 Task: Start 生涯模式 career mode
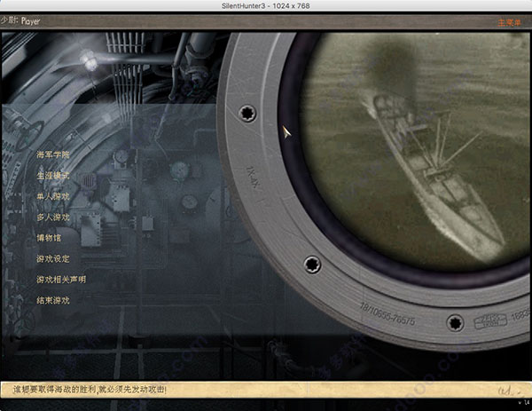point(52,176)
